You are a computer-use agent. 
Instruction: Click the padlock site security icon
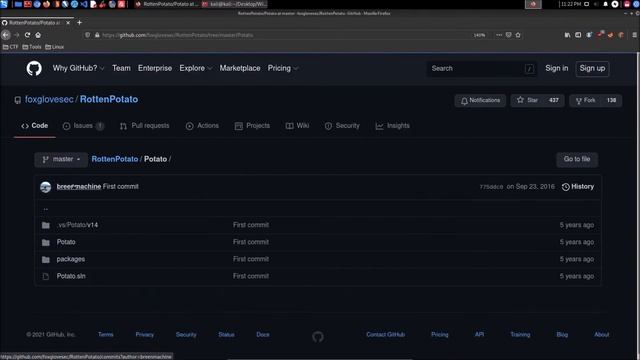coord(97,35)
